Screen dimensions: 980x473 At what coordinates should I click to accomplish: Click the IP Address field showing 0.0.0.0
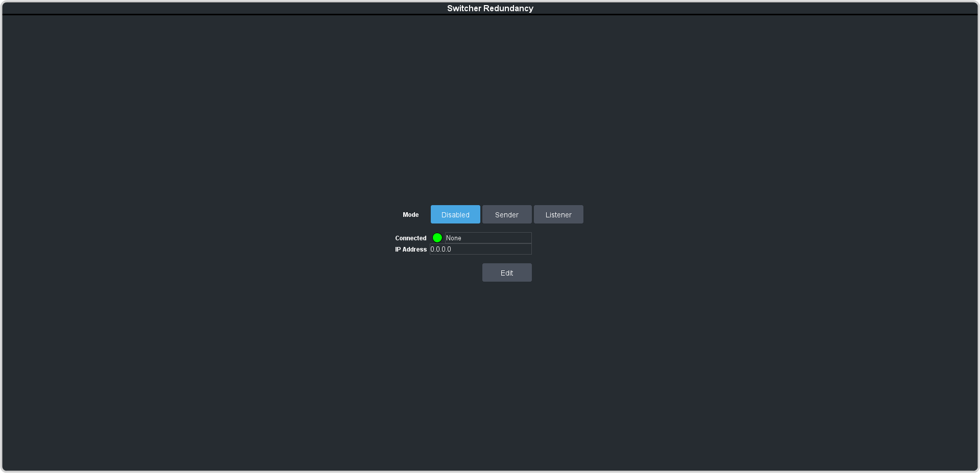[480, 249]
